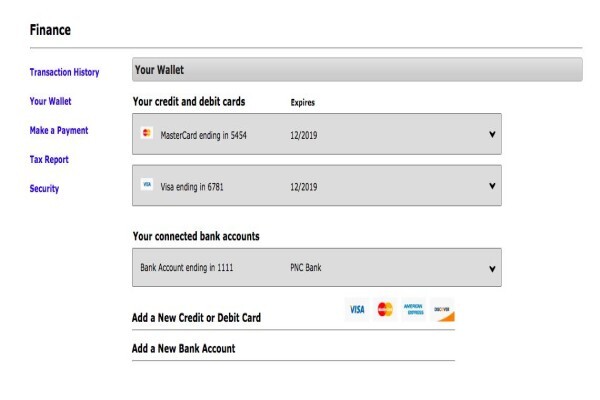600x400 pixels.
Task: Select the Visa ending in 6781 row
Action: (317, 185)
